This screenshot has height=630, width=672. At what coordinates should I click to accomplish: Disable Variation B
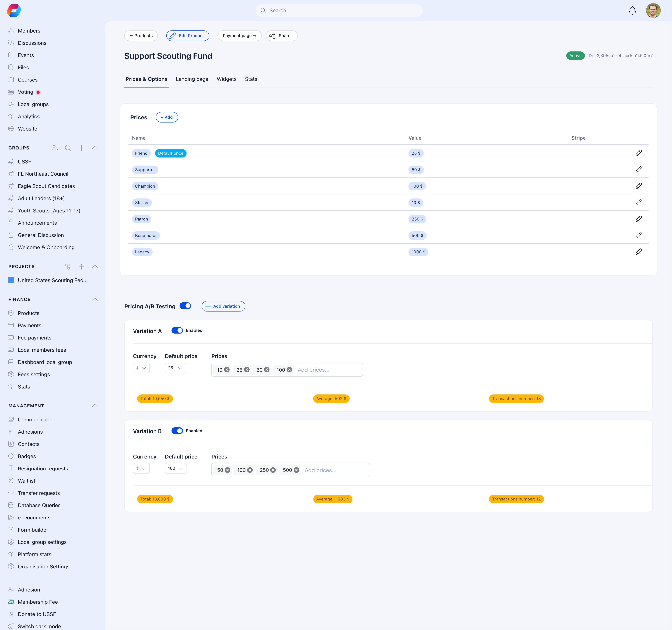pyautogui.click(x=177, y=431)
